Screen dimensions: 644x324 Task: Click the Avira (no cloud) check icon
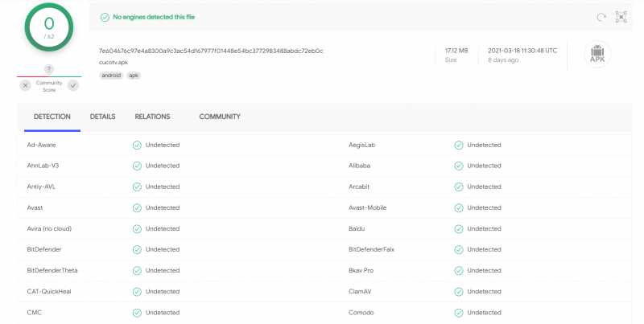137,229
